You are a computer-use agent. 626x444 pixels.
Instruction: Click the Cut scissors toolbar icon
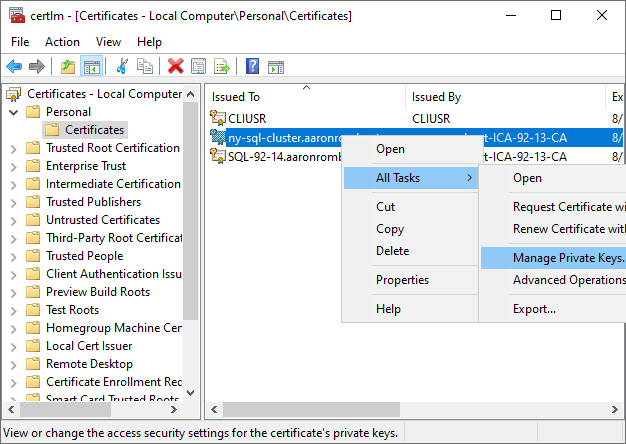(122, 66)
